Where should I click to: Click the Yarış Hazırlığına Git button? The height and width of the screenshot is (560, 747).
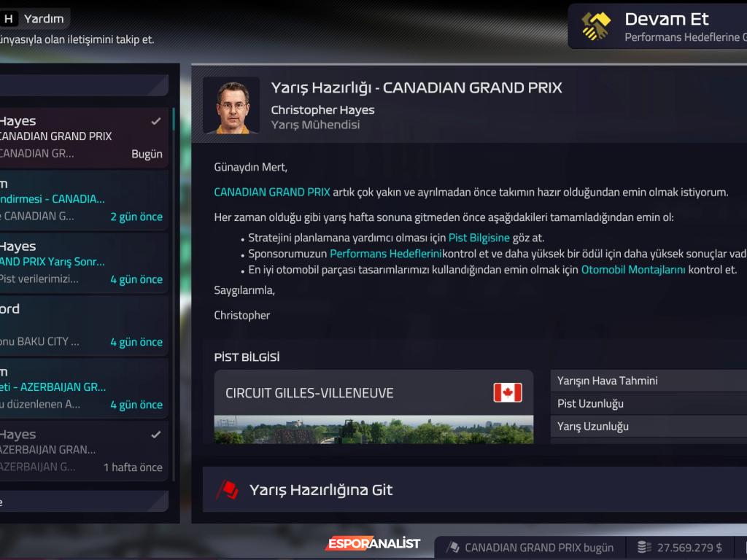pyautogui.click(x=474, y=489)
